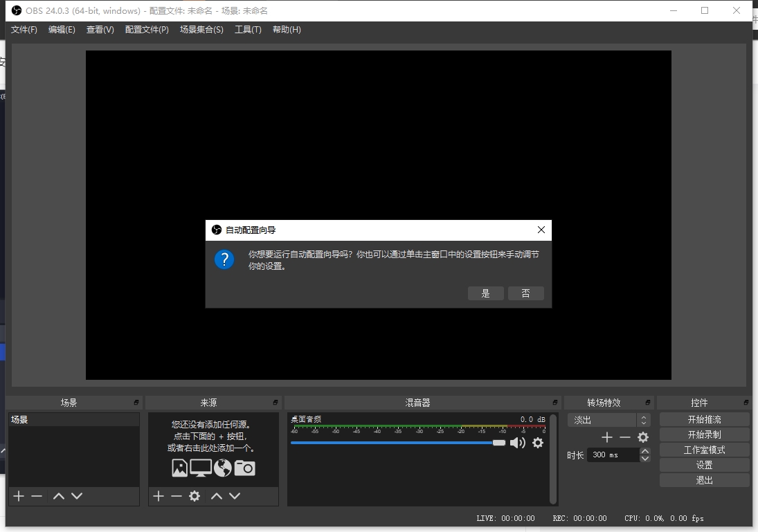Pop out the 混音器 dock panel
This screenshot has height=532, width=758.
pos(554,403)
